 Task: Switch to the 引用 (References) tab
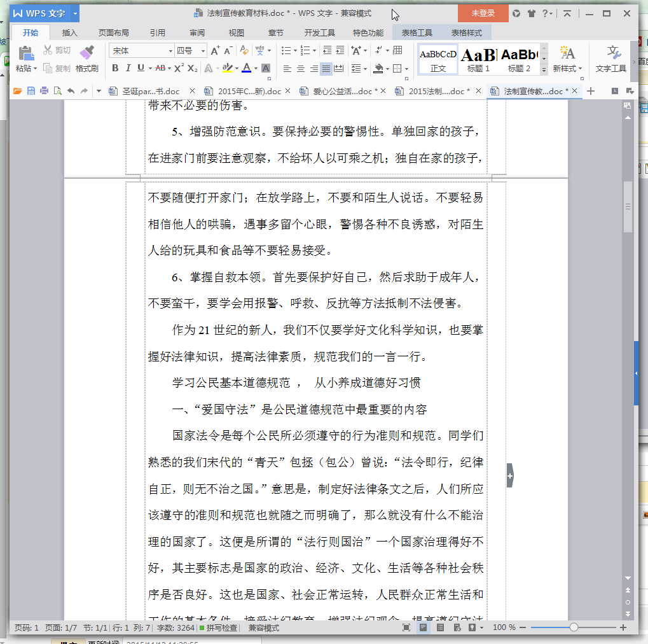point(158,32)
